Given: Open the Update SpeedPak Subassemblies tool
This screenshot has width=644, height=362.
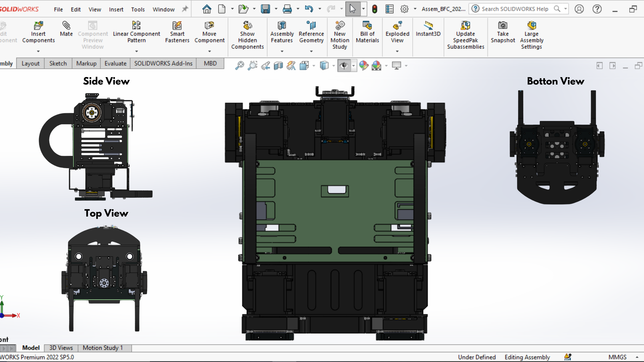Looking at the screenshot, I should (x=466, y=35).
